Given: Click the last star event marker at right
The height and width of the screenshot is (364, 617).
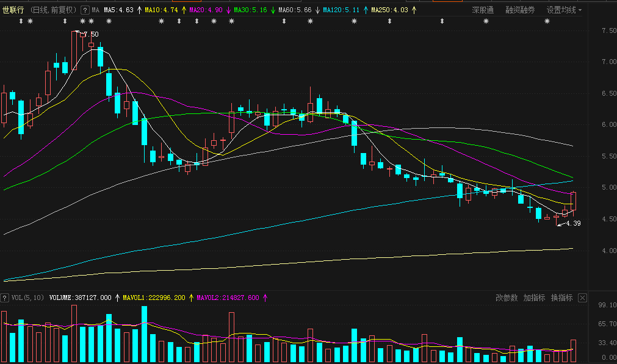Looking at the screenshot, I should pos(547,21).
